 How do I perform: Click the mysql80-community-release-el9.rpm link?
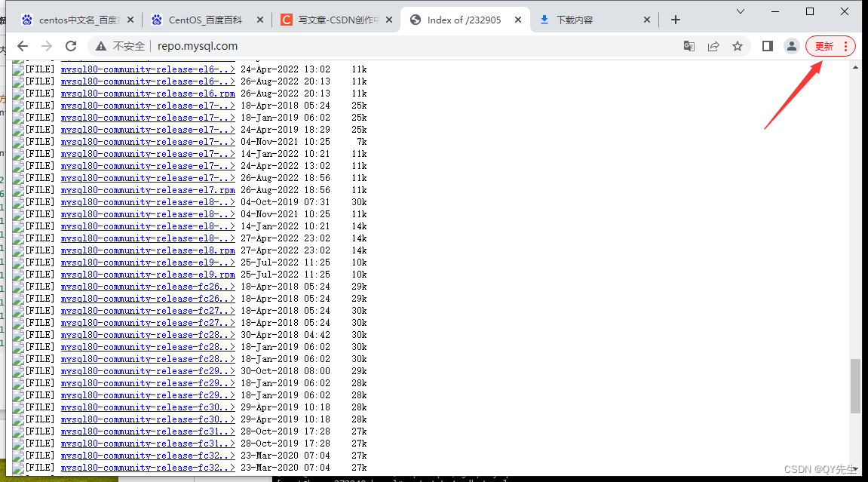pos(147,274)
